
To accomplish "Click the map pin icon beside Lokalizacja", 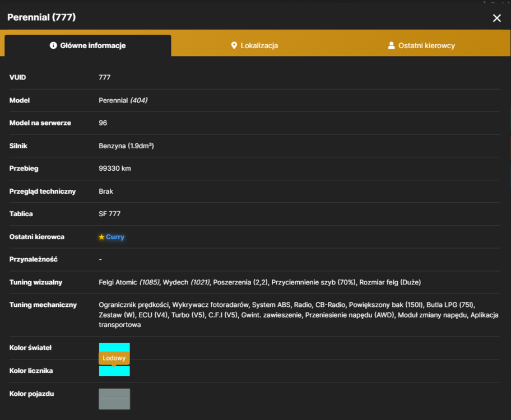I will tap(234, 45).
